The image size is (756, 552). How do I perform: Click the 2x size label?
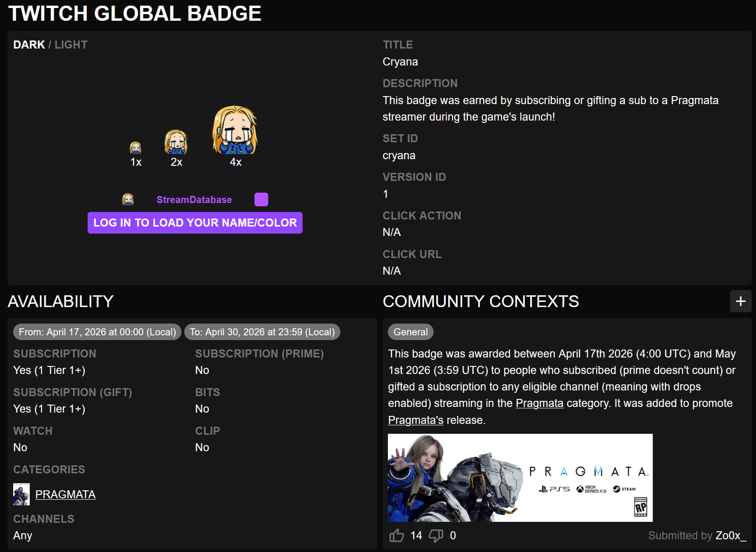(176, 162)
